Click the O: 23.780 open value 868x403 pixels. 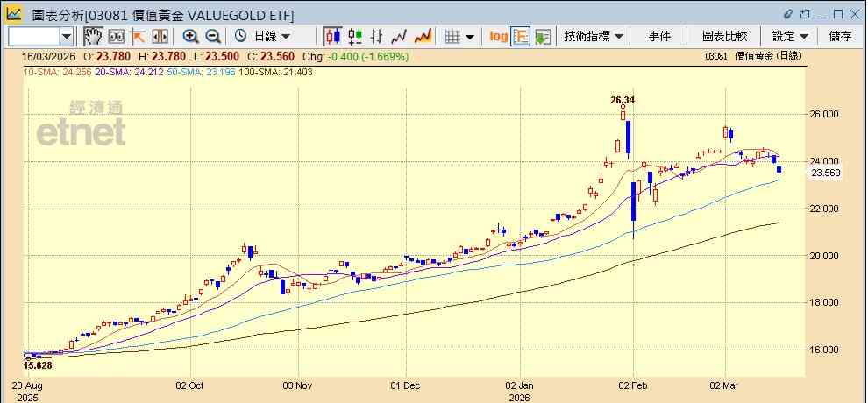click(x=107, y=56)
